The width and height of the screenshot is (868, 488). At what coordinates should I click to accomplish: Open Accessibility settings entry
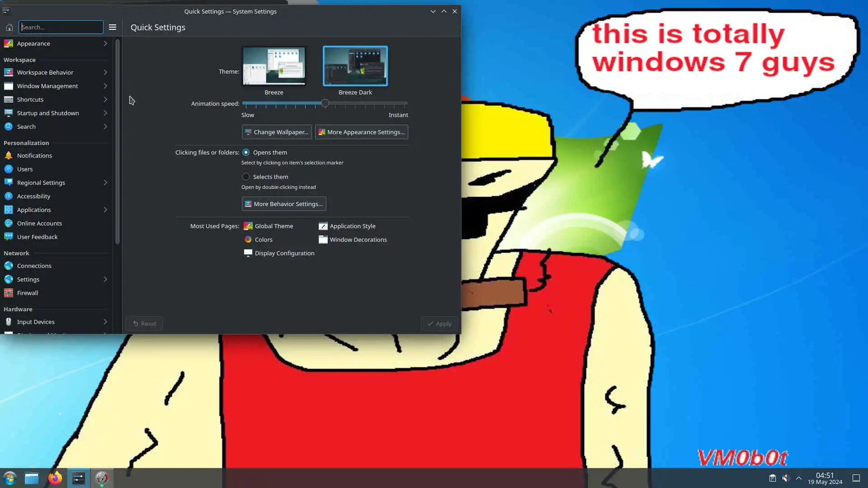point(33,196)
